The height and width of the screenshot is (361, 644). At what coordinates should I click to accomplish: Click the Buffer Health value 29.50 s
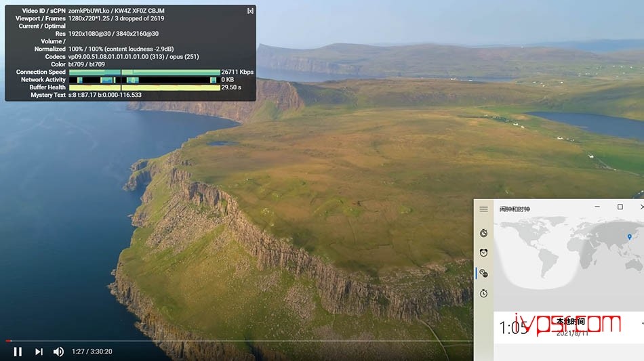coord(231,87)
